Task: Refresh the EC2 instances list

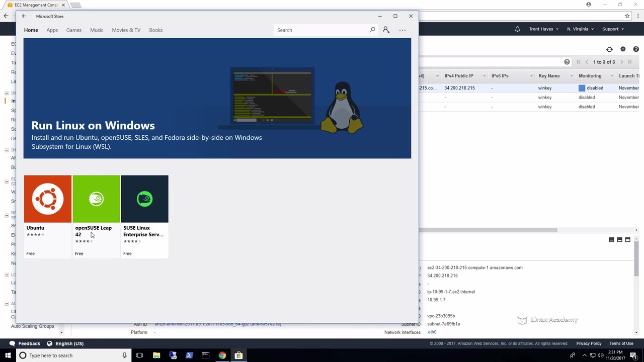Action: click(609, 49)
